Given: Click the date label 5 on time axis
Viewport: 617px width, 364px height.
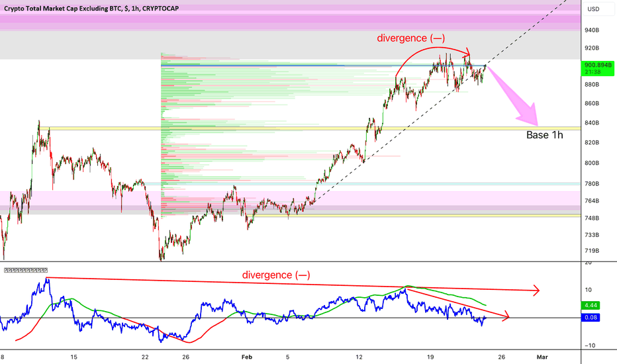Looking at the screenshot, I should (x=287, y=357).
